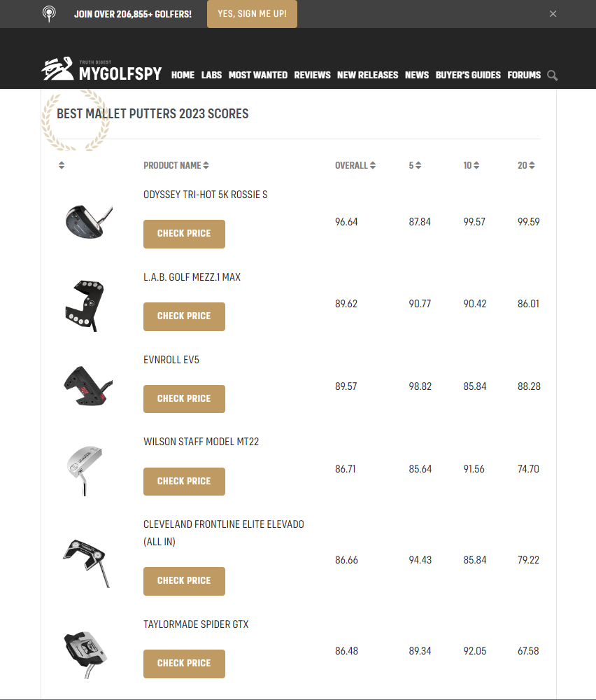Visit the Forums navigation link

(x=524, y=75)
